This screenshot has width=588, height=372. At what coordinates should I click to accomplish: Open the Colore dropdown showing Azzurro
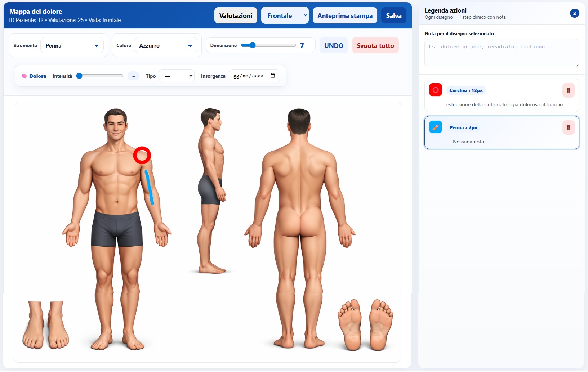pyautogui.click(x=165, y=45)
